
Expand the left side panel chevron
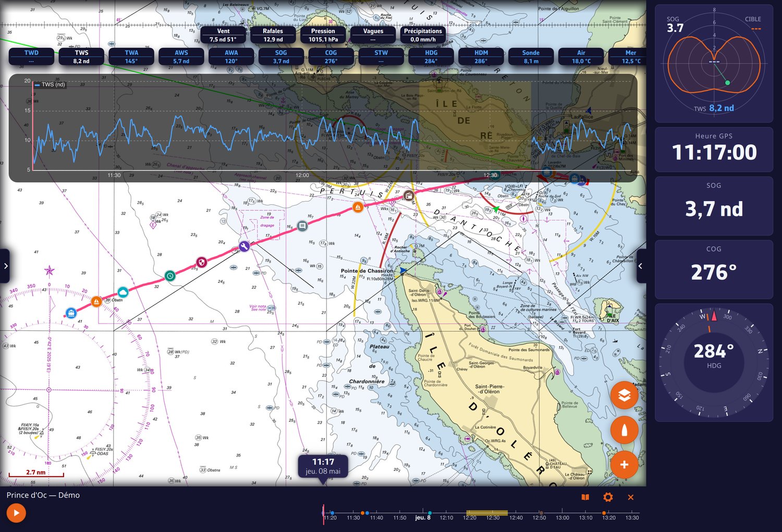(x=5, y=266)
